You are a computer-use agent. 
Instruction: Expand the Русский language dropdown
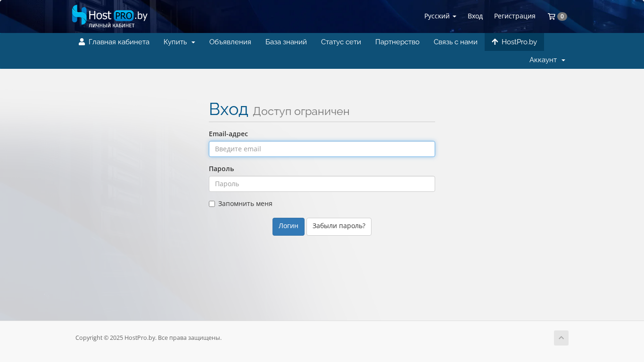pyautogui.click(x=440, y=16)
